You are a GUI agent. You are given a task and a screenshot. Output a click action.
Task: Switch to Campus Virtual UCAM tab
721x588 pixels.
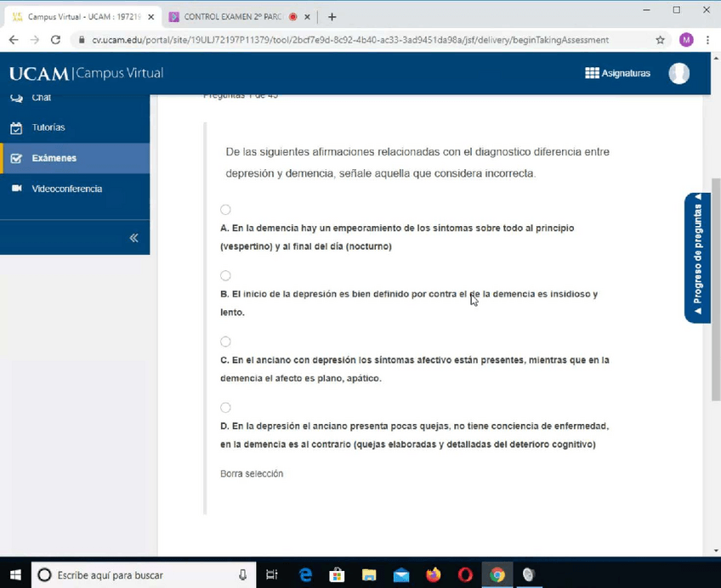pyautogui.click(x=82, y=17)
